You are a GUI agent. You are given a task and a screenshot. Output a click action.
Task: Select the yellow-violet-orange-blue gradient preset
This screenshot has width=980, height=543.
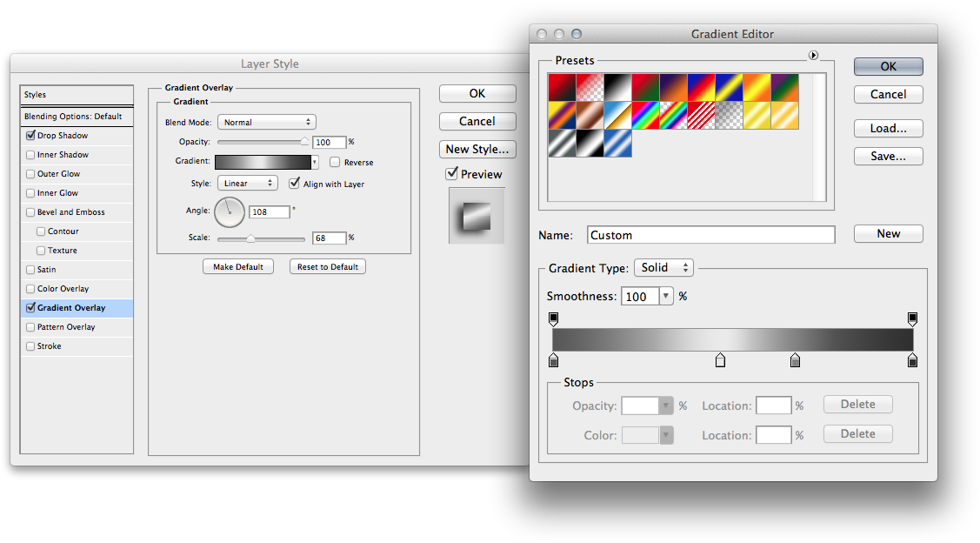click(x=562, y=115)
